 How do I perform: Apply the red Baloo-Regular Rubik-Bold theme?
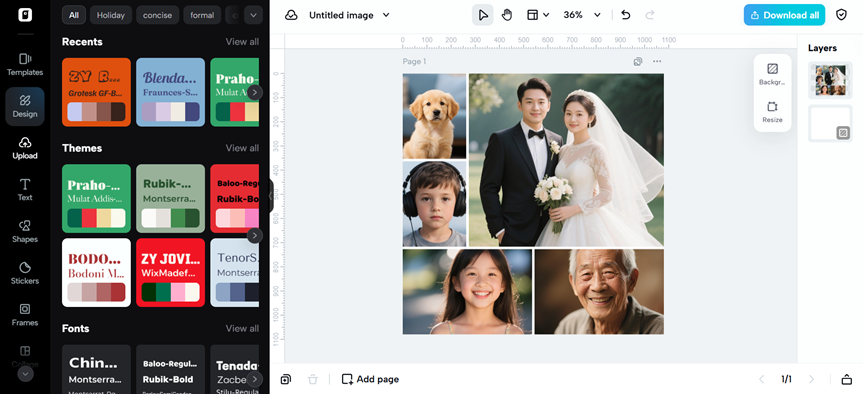coord(234,199)
